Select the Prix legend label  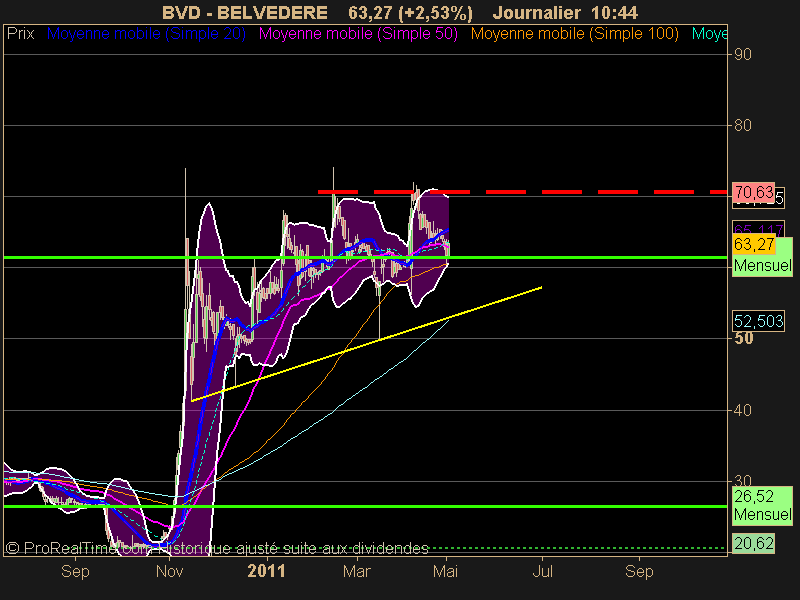point(20,34)
